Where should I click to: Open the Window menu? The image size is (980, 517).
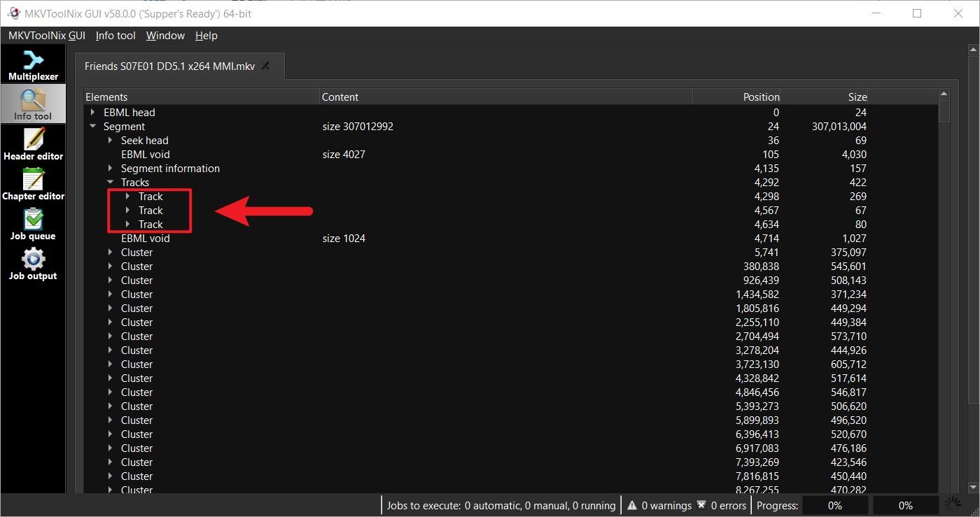[x=165, y=35]
